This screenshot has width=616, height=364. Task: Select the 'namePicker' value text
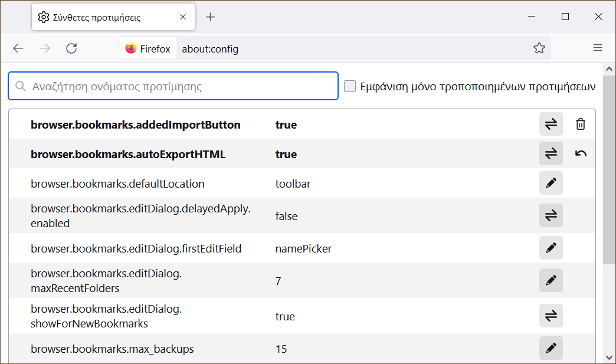click(303, 248)
